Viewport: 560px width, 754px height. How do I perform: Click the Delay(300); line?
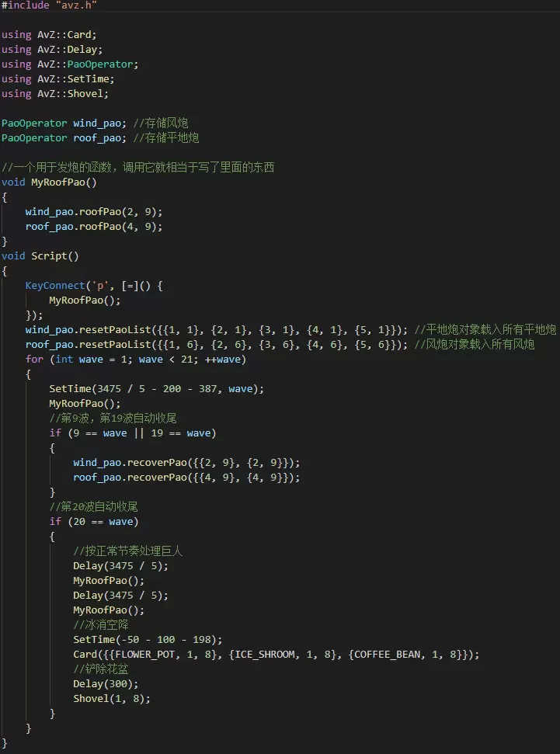coord(106,684)
